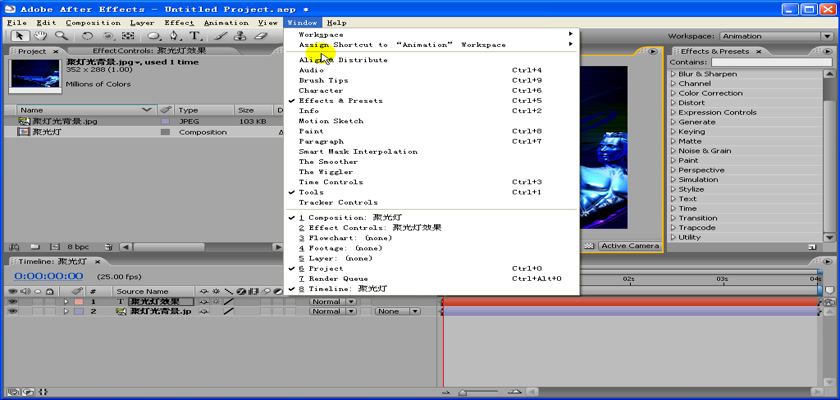
Task: Expand layer 2 properties triangle
Action: point(66,311)
